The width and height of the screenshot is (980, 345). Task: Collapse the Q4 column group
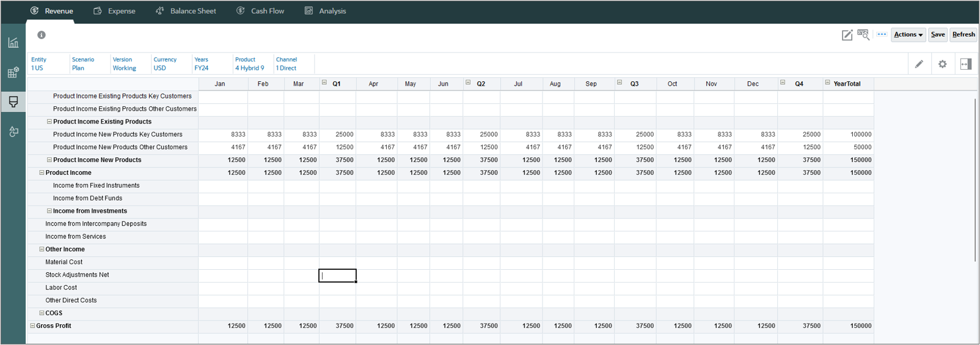783,83
